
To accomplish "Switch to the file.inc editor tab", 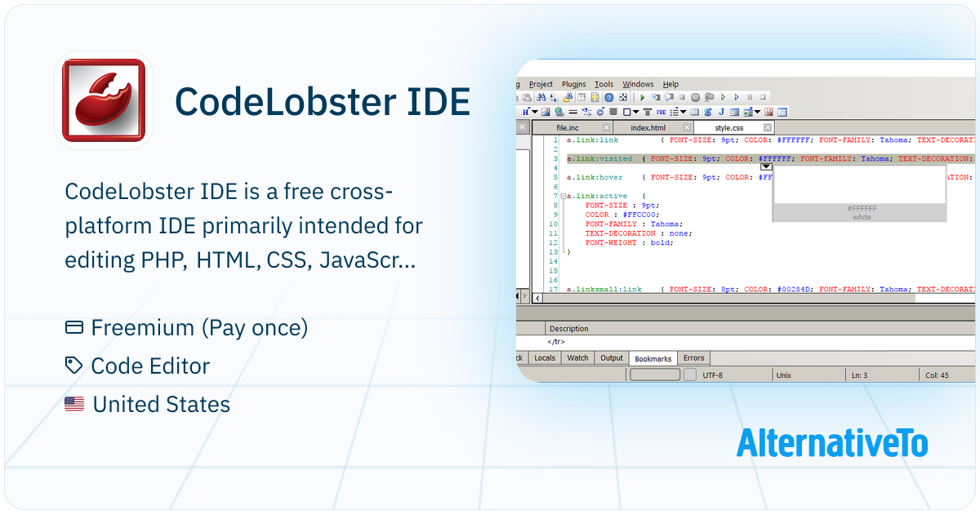I will (x=568, y=128).
